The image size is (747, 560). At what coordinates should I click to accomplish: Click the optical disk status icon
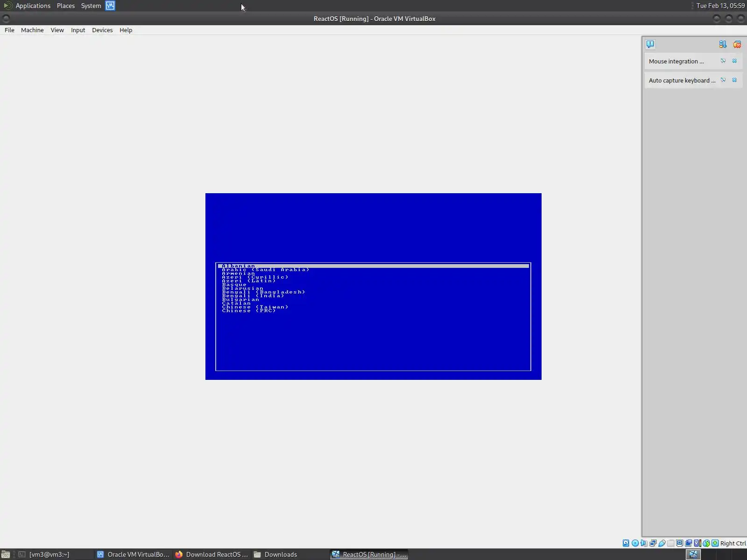click(x=635, y=543)
